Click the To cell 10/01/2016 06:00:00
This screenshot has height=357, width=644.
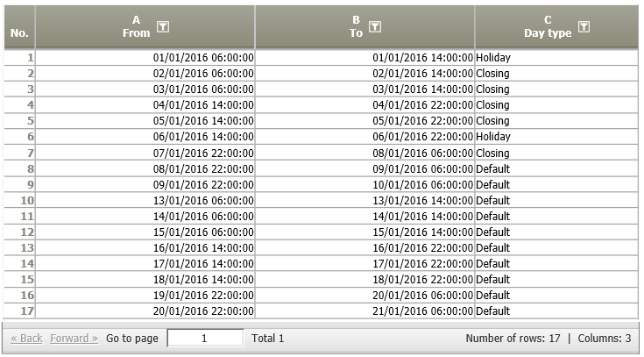coord(364,185)
